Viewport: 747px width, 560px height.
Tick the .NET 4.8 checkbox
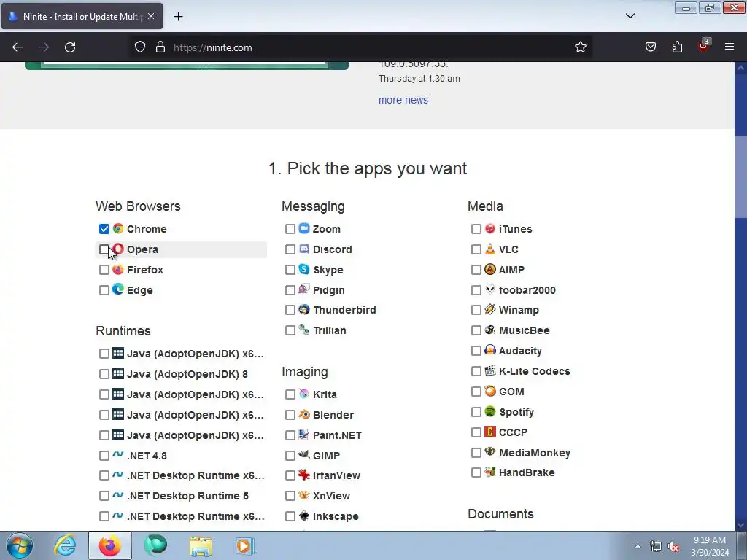(x=104, y=456)
